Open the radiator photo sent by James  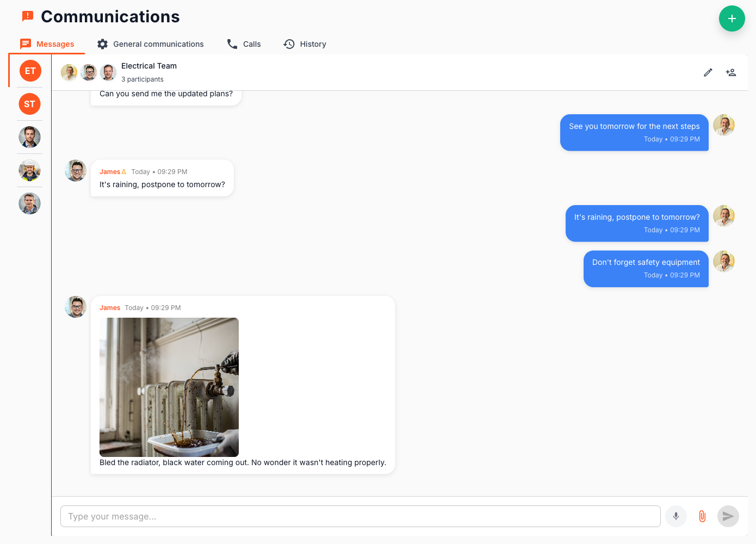click(x=169, y=387)
